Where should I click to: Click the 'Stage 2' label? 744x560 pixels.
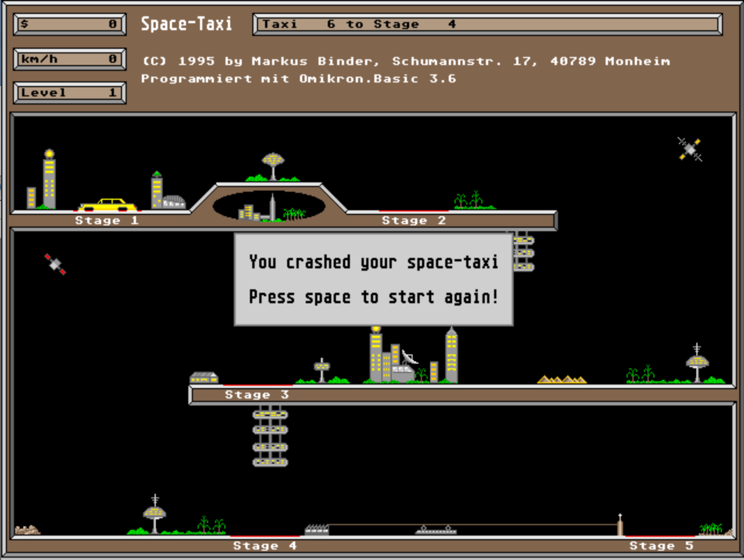pos(414,221)
